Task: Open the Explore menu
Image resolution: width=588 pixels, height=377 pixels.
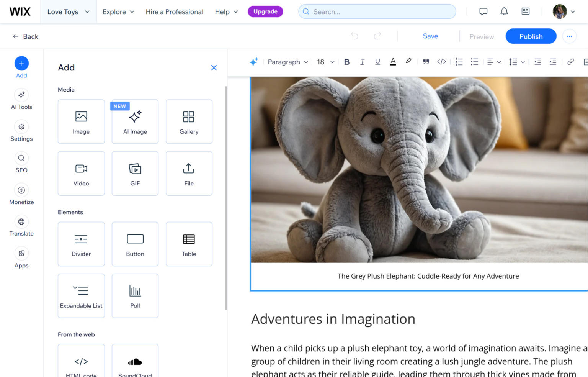Action: (118, 11)
